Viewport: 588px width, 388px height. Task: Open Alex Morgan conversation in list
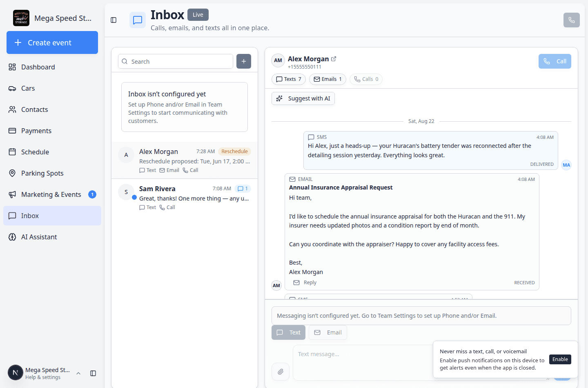pos(185,160)
